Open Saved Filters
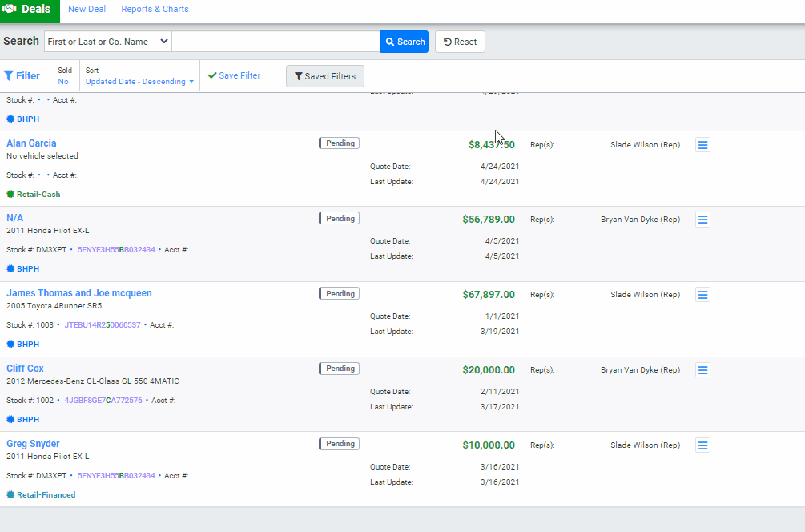The width and height of the screenshot is (805, 532). coord(325,76)
